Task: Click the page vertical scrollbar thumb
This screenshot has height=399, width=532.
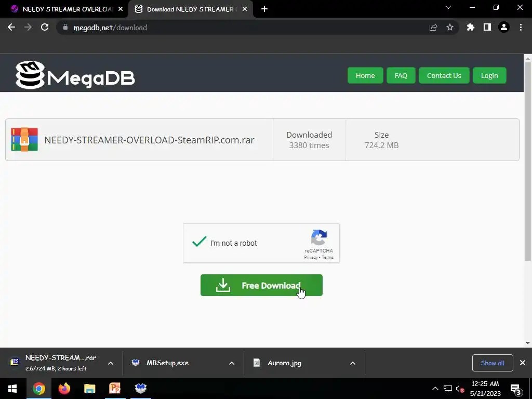Action: (528, 161)
